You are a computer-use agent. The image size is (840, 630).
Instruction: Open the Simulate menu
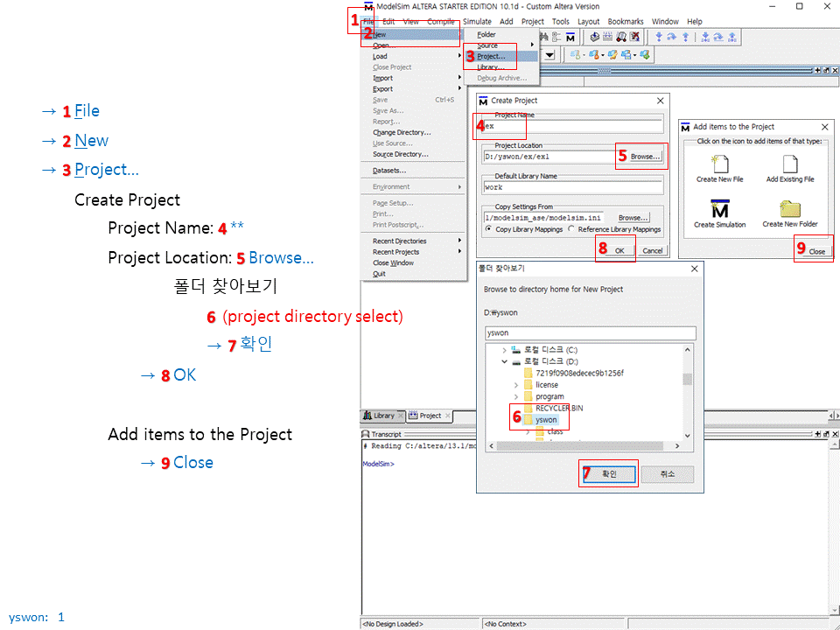(477, 21)
